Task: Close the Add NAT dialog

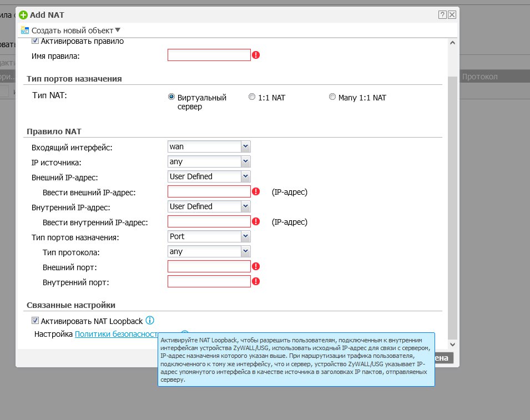Action: coord(452,14)
